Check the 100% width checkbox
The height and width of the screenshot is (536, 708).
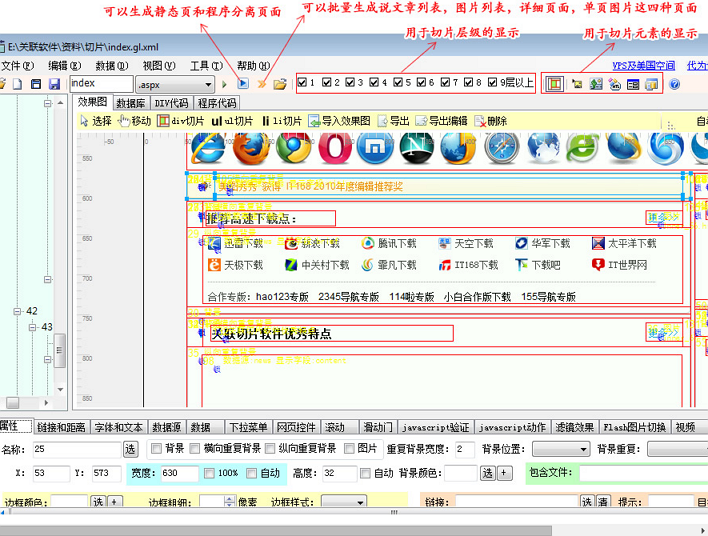pos(209,473)
